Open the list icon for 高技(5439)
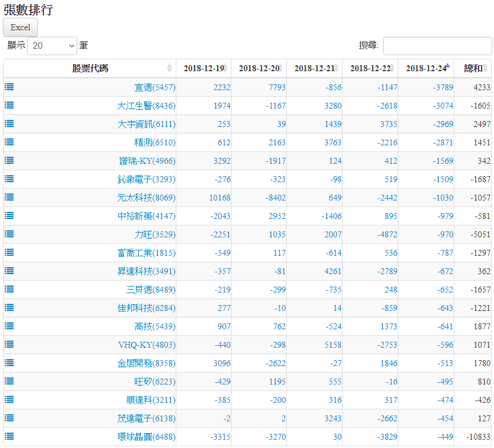494x448 pixels. click(9, 326)
